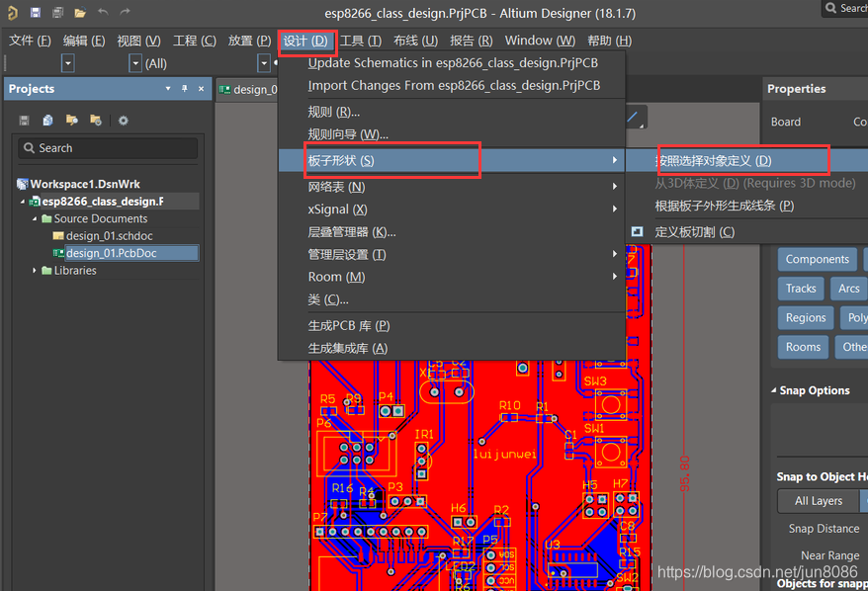
Task: Click the design_01.schdoc schematic file icon
Action: point(58,236)
